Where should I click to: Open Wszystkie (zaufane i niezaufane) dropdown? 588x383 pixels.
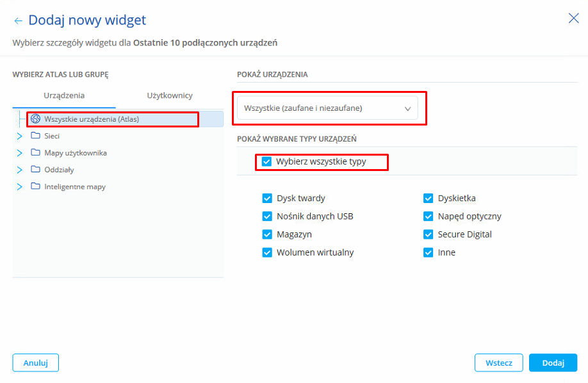click(327, 108)
